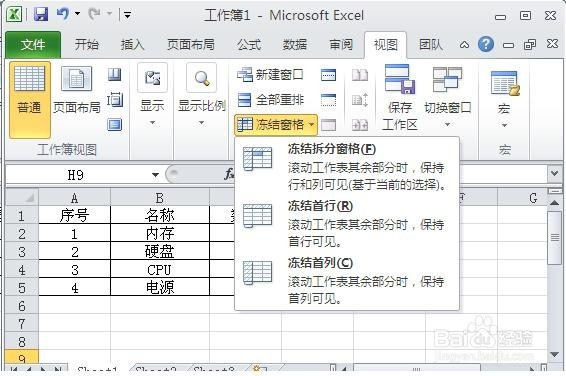Viewport: 566px width, 376px height.
Task: Select column A header
Action: pos(74,198)
